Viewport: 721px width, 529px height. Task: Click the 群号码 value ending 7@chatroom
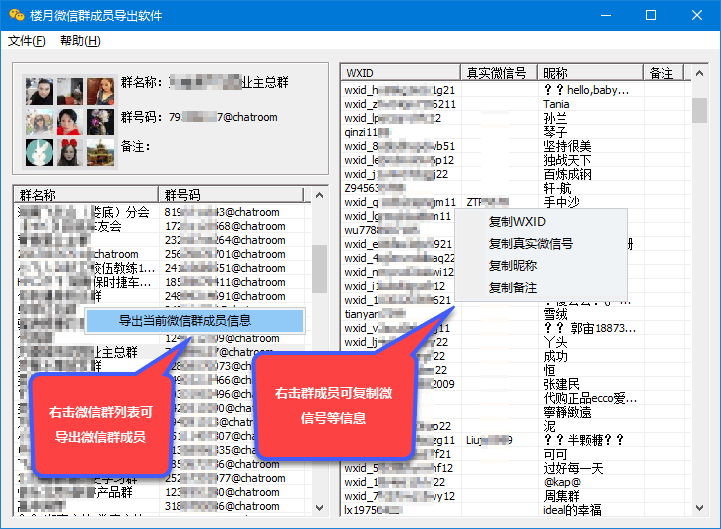(x=223, y=117)
